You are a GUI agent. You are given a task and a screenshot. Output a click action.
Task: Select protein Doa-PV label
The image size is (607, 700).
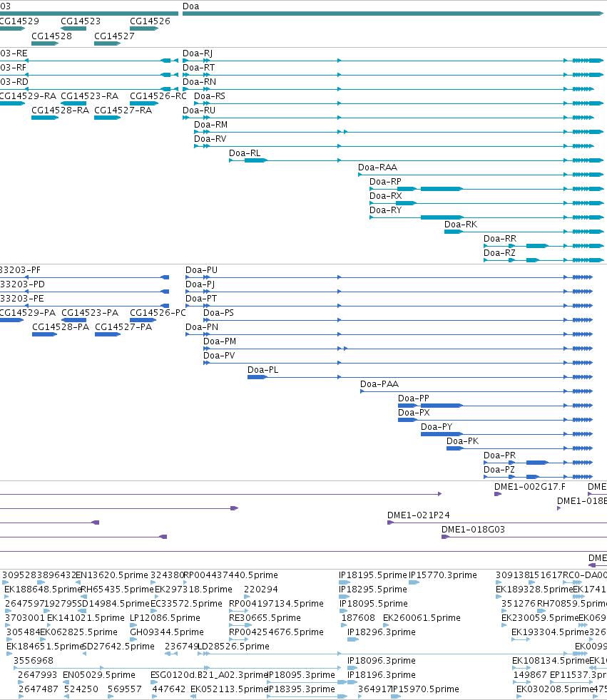pos(219,356)
